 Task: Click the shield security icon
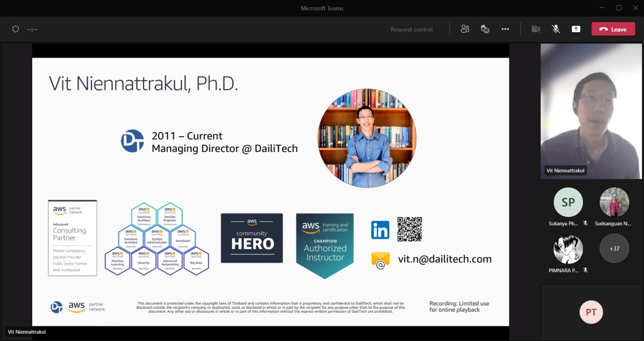tap(15, 29)
